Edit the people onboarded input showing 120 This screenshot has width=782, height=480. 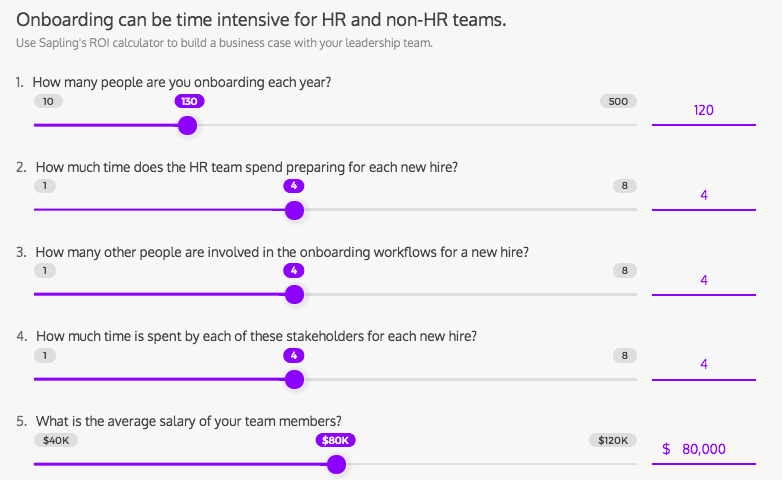coord(704,110)
